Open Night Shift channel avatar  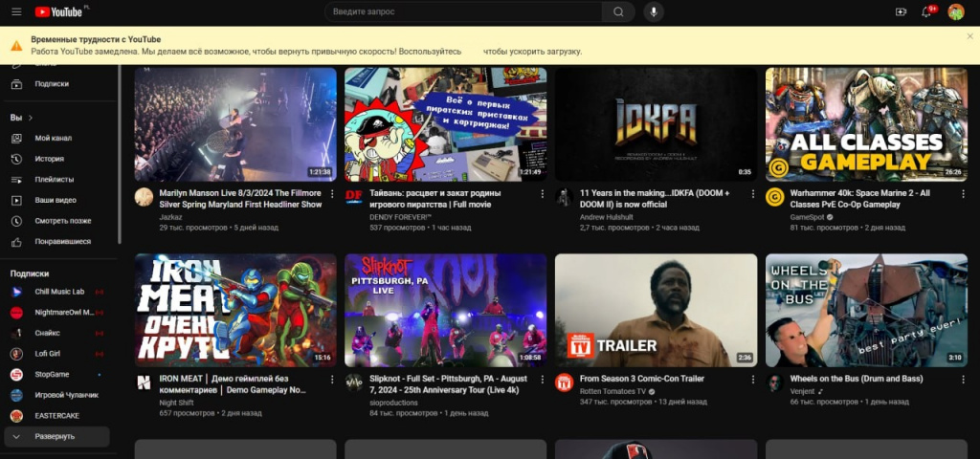(144, 382)
